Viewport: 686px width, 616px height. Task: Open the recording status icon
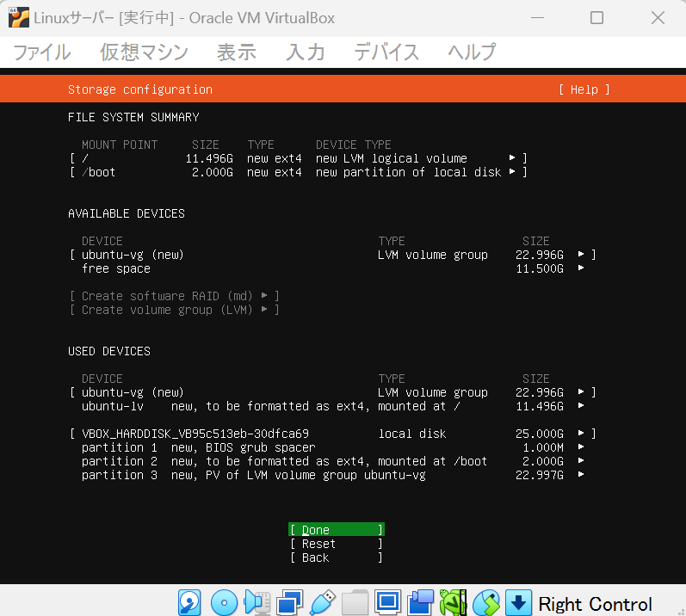[x=420, y=603]
